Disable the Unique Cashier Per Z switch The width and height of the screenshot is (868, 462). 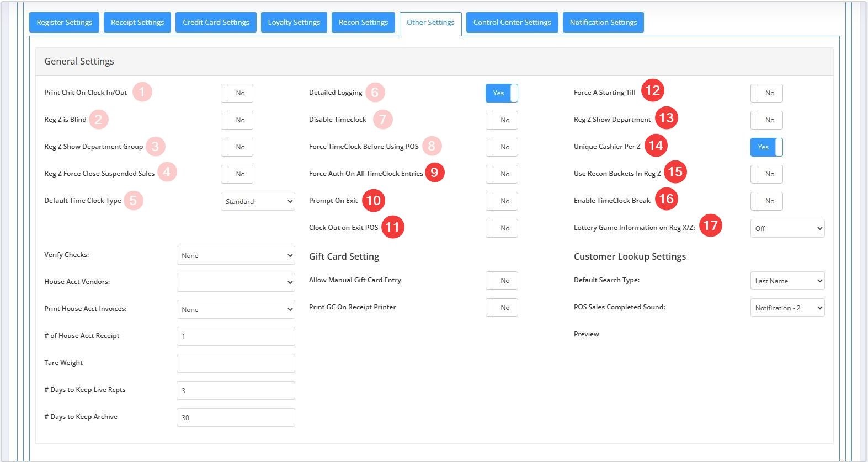[x=766, y=147]
